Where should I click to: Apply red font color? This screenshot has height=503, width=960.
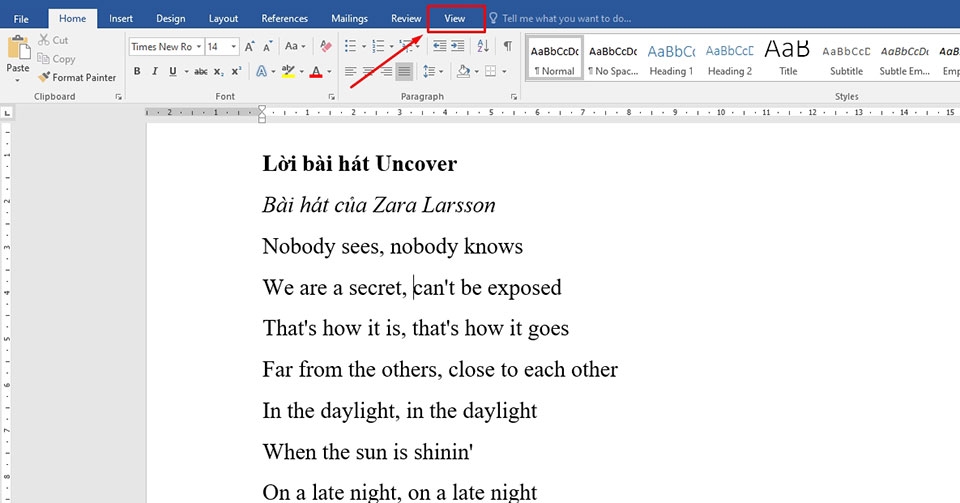click(316, 72)
